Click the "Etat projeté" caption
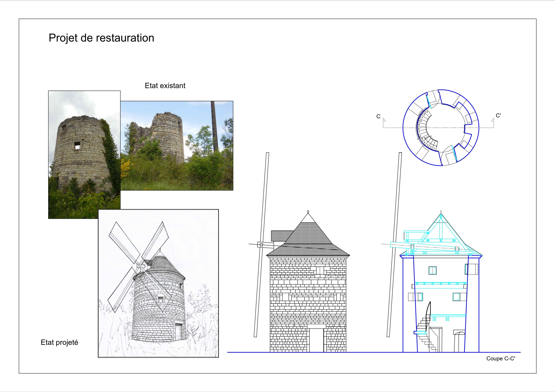Viewport: 555px width, 392px height. pos(59,342)
